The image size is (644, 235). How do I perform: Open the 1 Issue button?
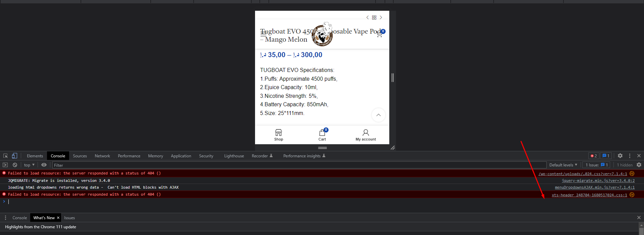coord(596,165)
